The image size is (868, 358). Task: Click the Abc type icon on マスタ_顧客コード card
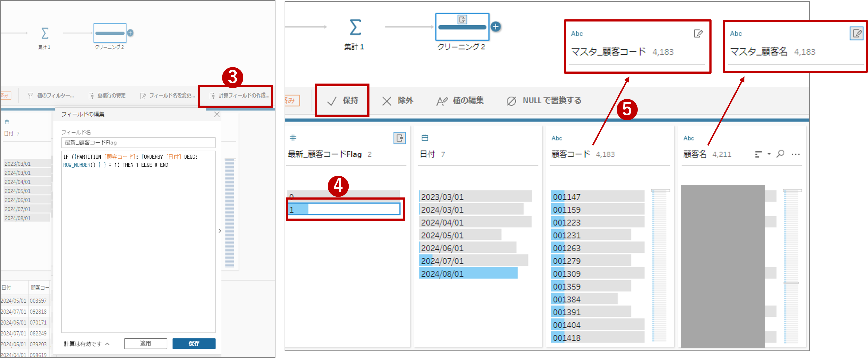coord(577,33)
